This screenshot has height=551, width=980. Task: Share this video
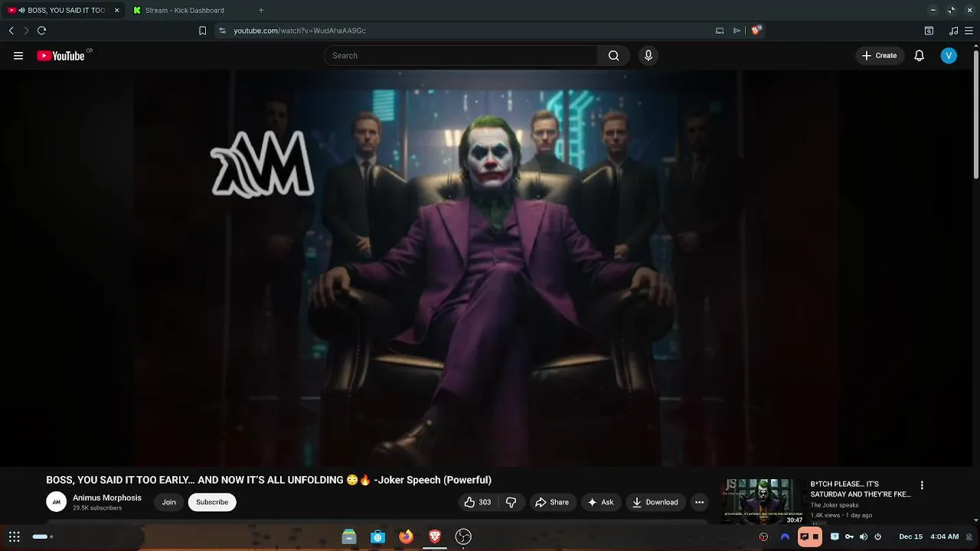coord(552,502)
